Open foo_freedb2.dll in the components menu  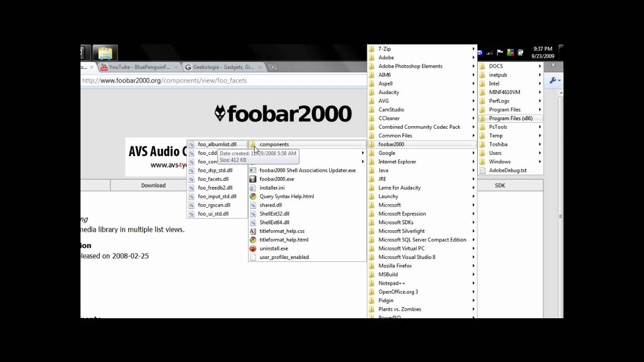coord(217,188)
